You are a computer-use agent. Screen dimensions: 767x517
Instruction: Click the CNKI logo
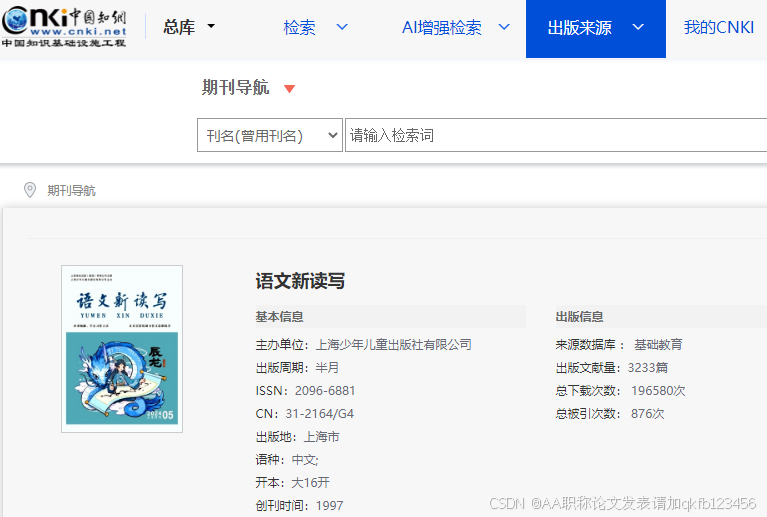point(64,27)
